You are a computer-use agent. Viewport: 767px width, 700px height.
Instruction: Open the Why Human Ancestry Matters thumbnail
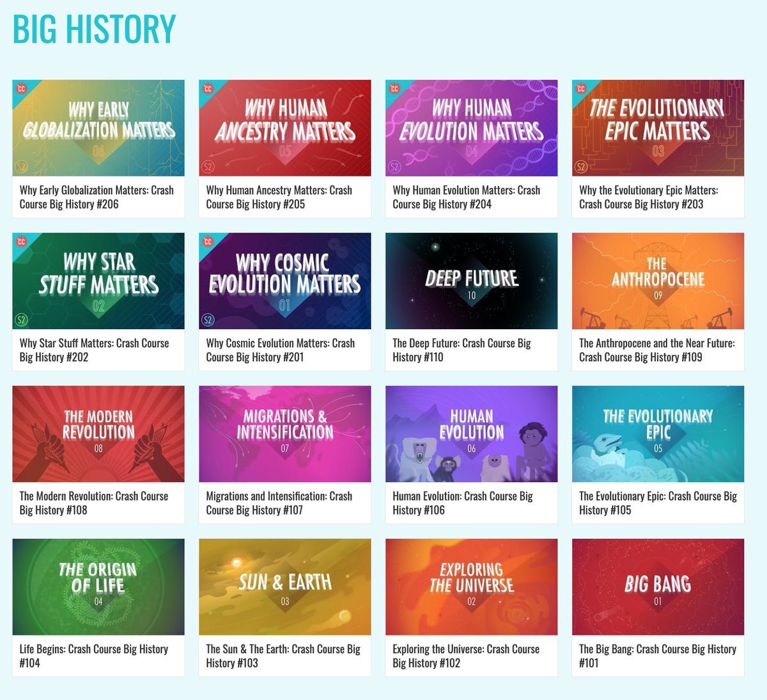pyautogui.click(x=285, y=128)
